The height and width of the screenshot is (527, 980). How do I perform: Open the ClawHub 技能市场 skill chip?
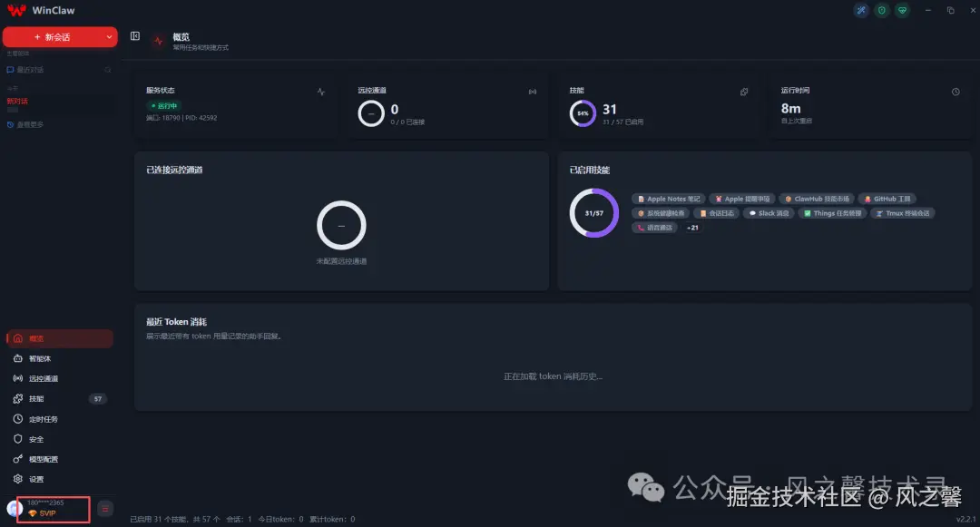pos(817,199)
